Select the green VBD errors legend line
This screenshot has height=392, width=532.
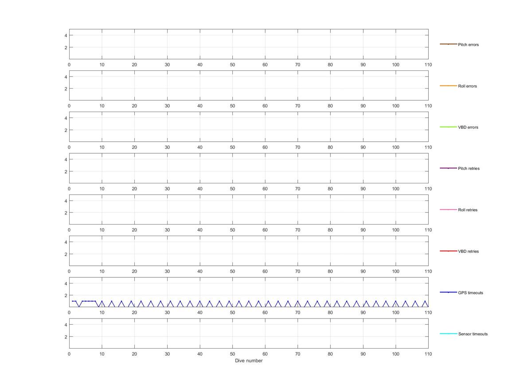click(x=448, y=127)
